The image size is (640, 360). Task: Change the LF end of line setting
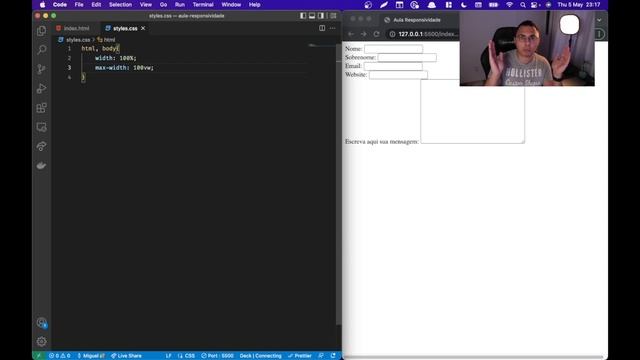(x=168, y=356)
